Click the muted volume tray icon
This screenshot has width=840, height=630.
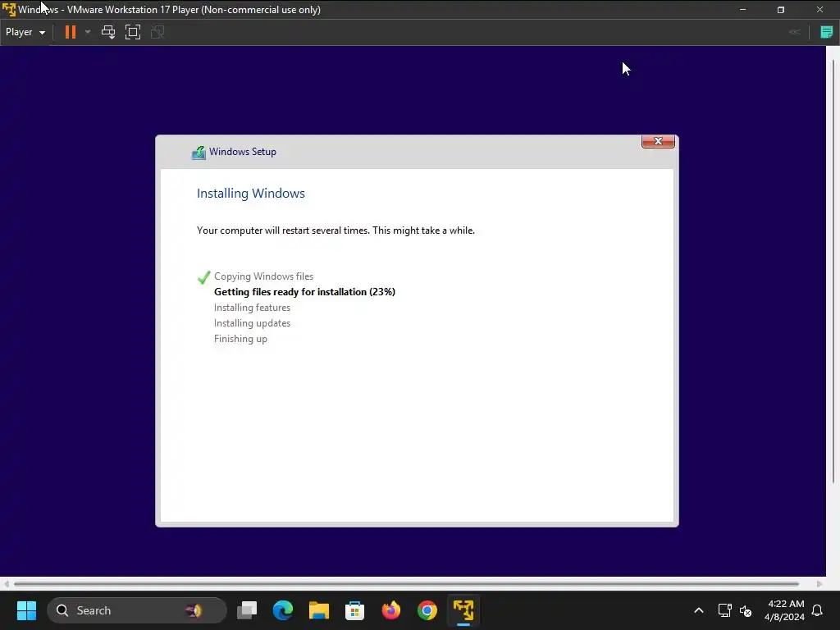click(x=745, y=610)
